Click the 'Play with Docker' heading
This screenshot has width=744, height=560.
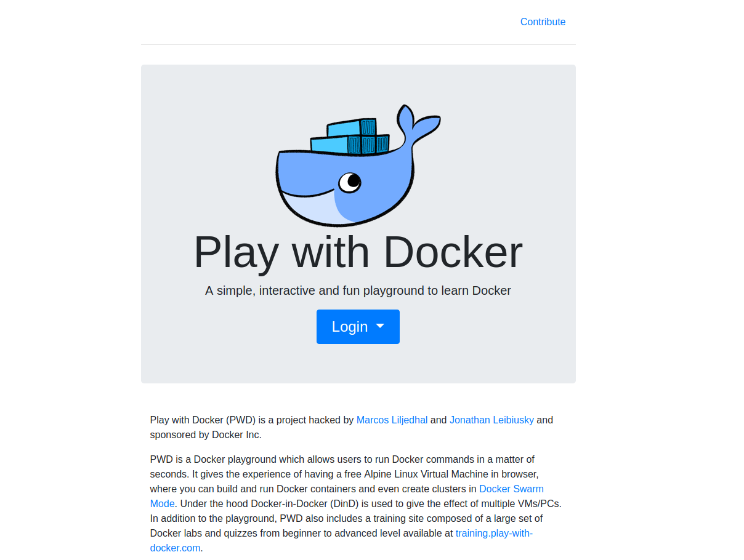click(358, 252)
